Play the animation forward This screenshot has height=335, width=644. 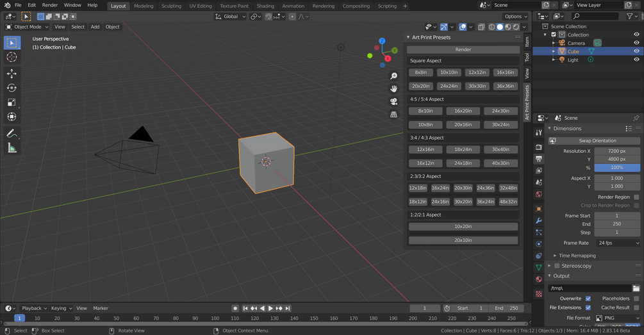tap(270, 308)
